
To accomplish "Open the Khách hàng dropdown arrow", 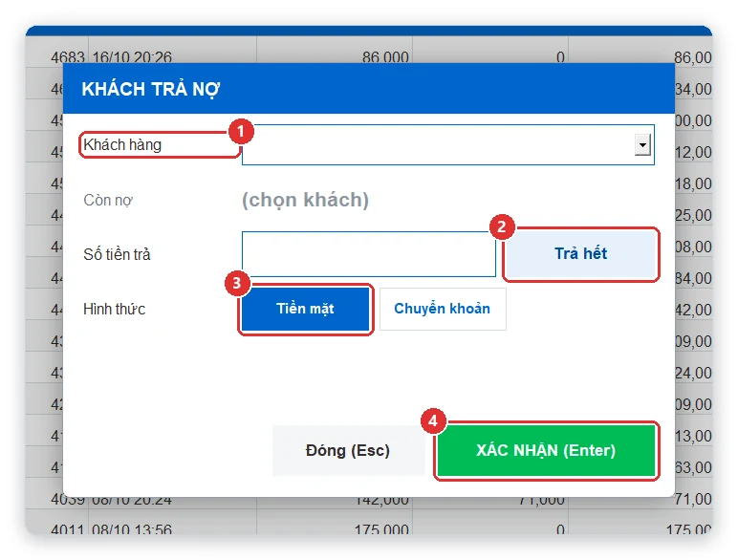I will coord(642,145).
